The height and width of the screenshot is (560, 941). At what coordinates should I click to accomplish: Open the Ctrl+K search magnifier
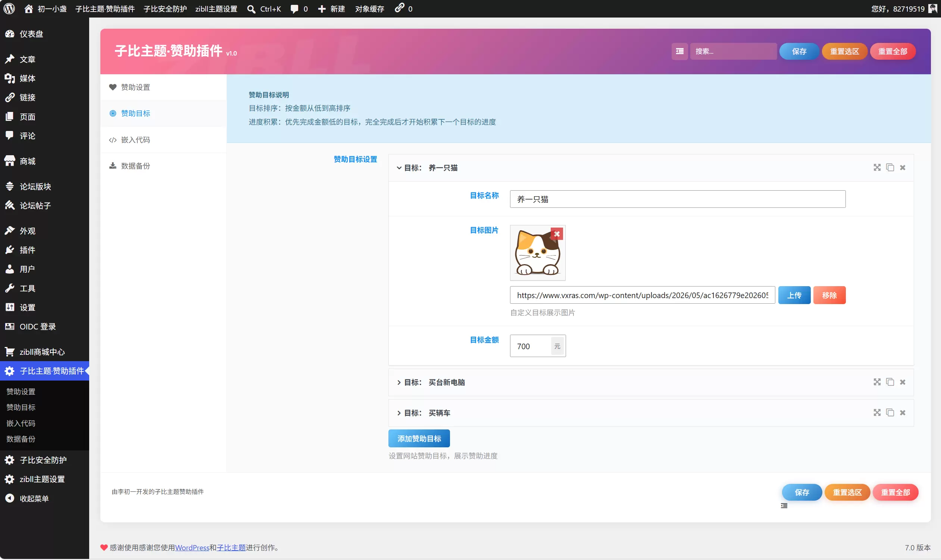click(251, 9)
